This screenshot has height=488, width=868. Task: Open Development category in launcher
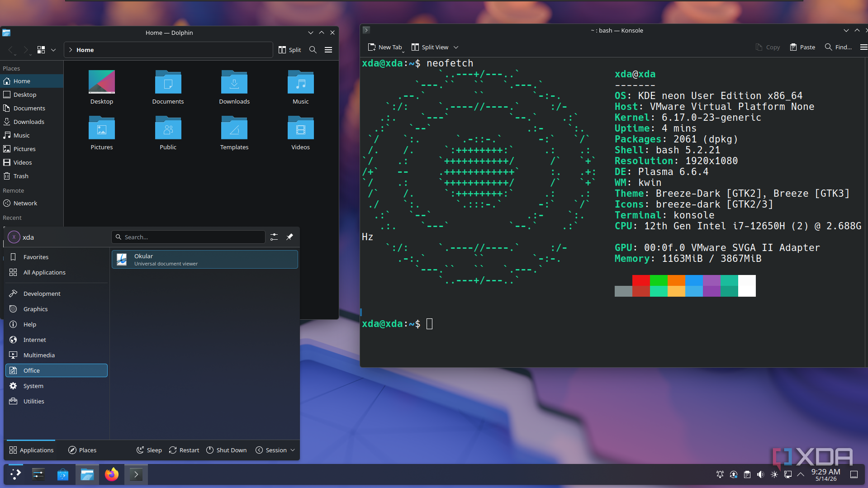click(57, 294)
